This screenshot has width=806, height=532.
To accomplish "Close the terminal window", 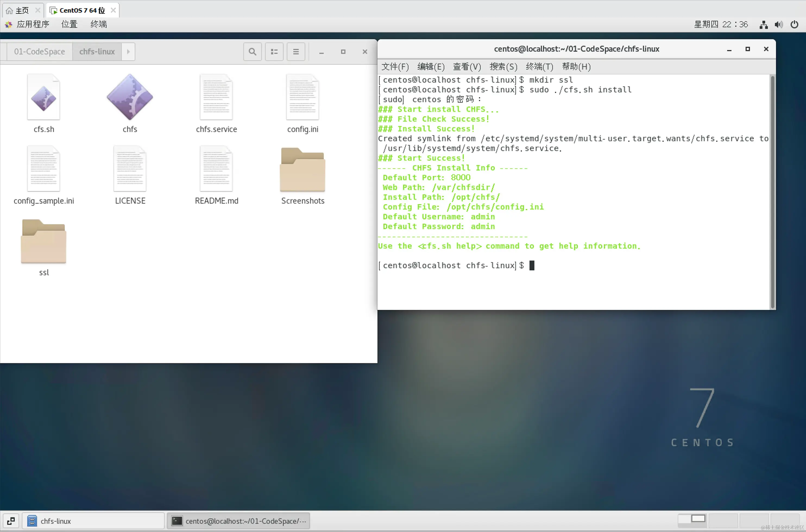I will (766, 49).
